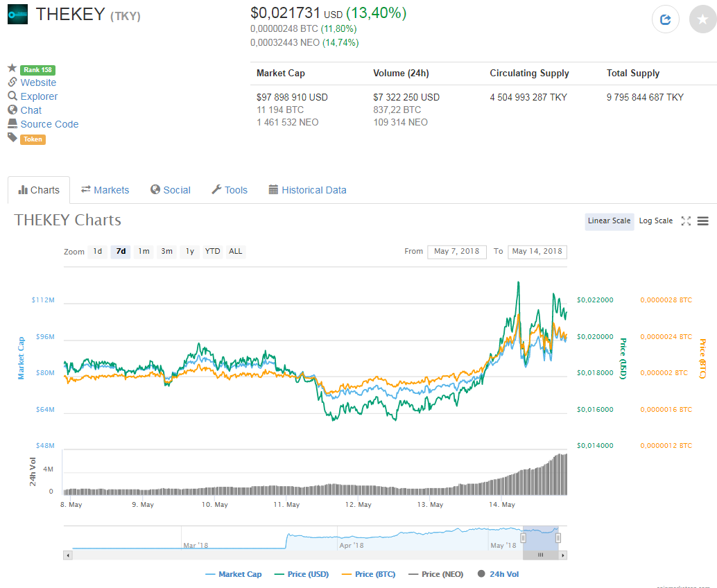Viewport: 717px width, 588px height.
Task: Open the Source Code link
Action: coord(49,124)
